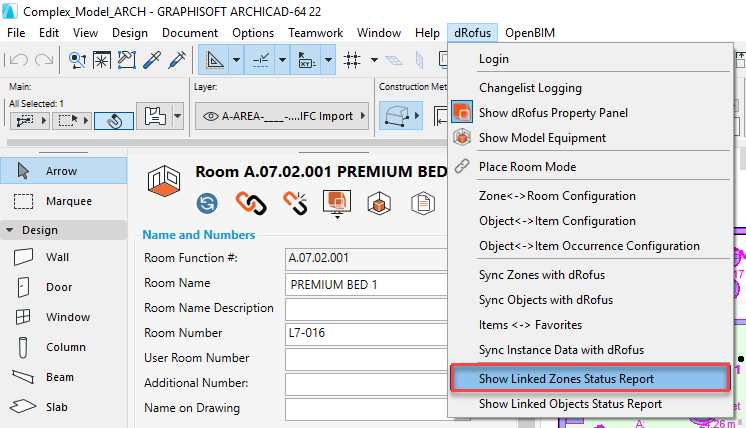746x428 pixels.
Task: Select the eyedropper pick up parameters tool
Action: click(x=153, y=60)
